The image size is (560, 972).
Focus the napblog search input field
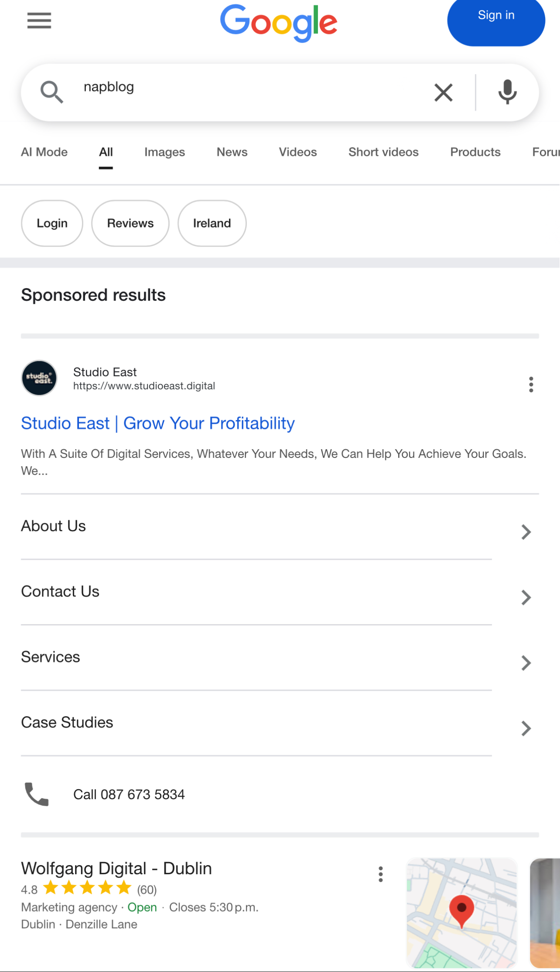[244, 87]
